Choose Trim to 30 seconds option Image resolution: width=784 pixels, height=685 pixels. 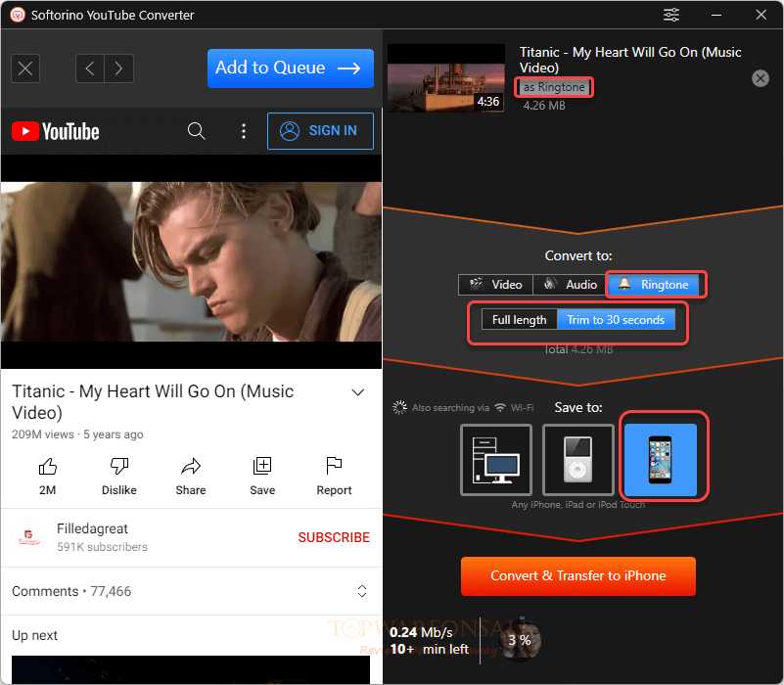coord(616,319)
